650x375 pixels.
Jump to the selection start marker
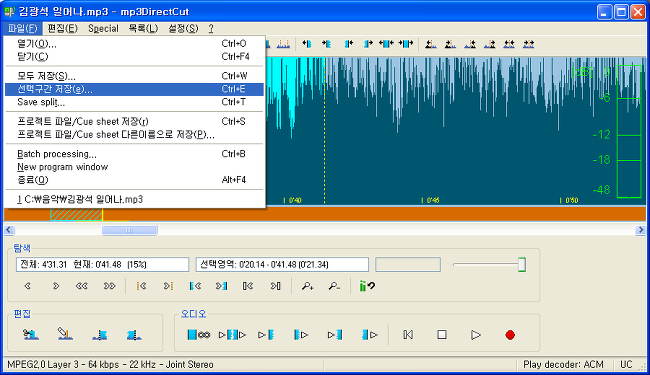point(195,286)
